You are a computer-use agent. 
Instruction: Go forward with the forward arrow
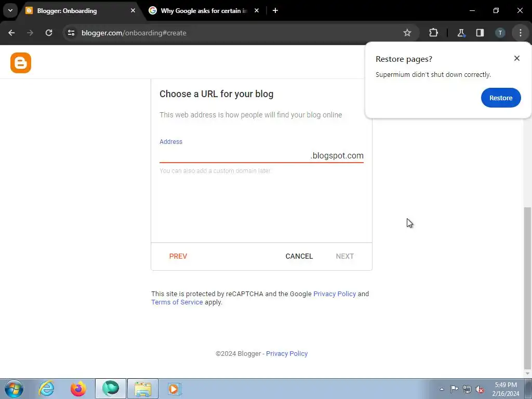click(x=30, y=33)
